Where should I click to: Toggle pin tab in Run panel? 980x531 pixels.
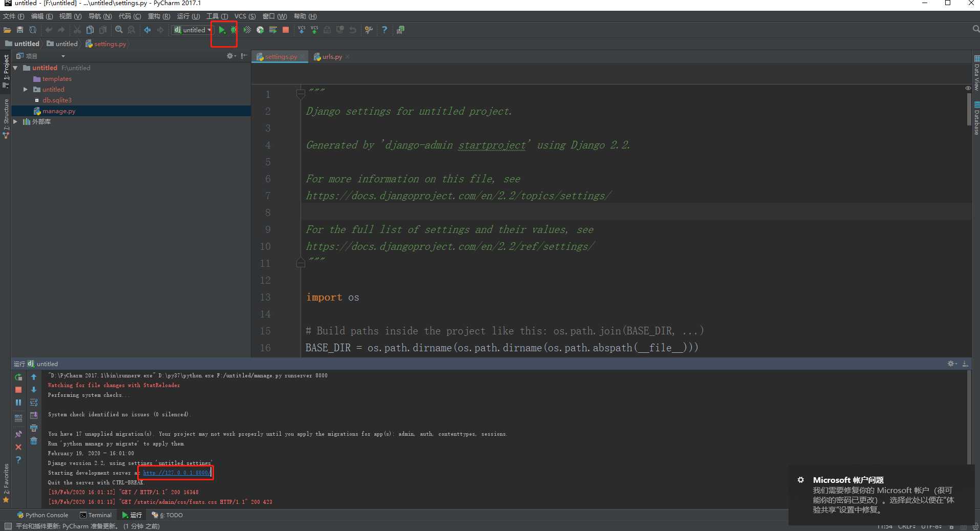coord(18,434)
